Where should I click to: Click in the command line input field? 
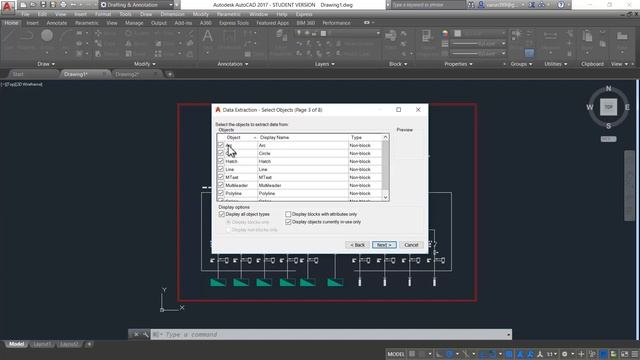[x=331, y=334]
